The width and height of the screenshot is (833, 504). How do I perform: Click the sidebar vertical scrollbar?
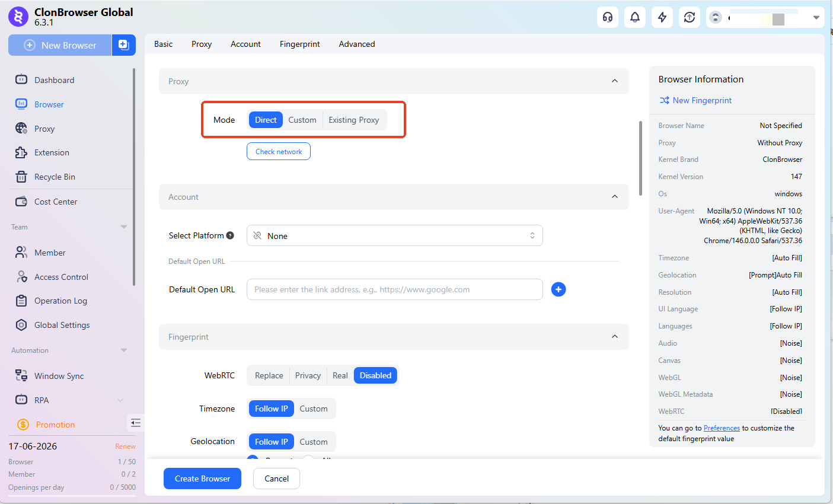[x=134, y=177]
